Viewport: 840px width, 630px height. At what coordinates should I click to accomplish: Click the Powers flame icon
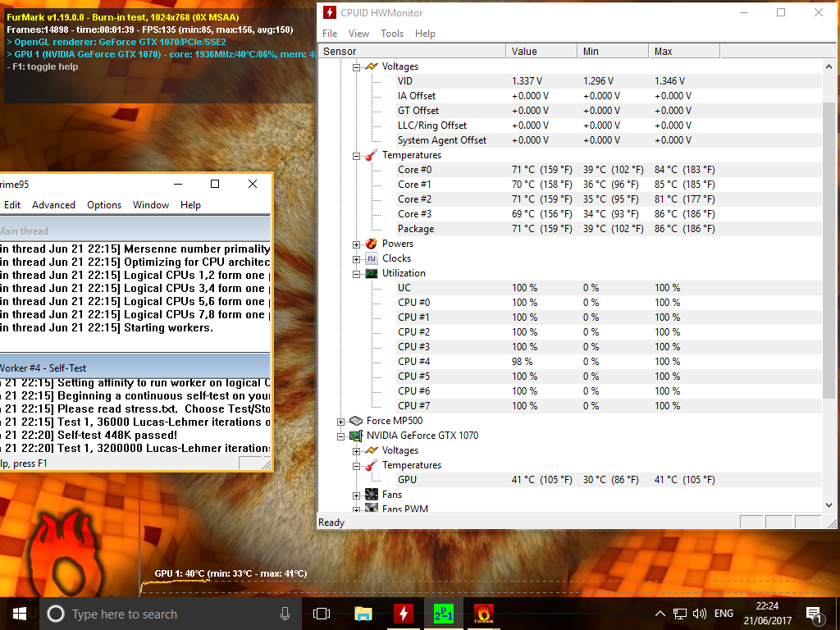[372, 244]
